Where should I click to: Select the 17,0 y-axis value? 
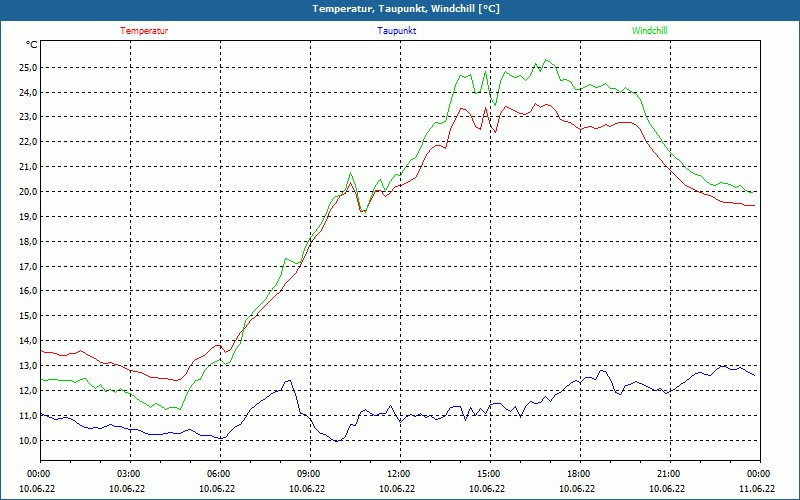(x=28, y=266)
